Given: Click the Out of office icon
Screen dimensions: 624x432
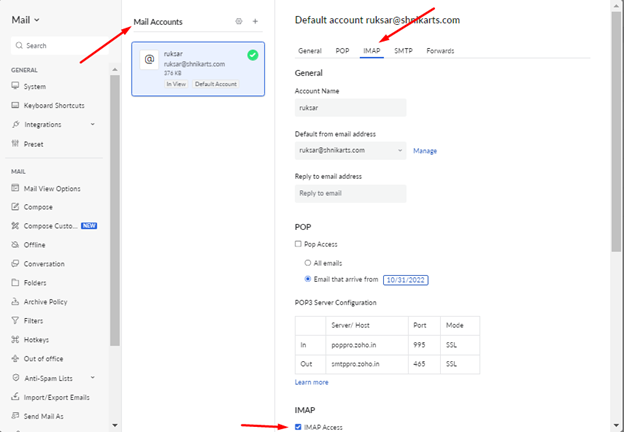Looking at the screenshot, I should click(15, 358).
